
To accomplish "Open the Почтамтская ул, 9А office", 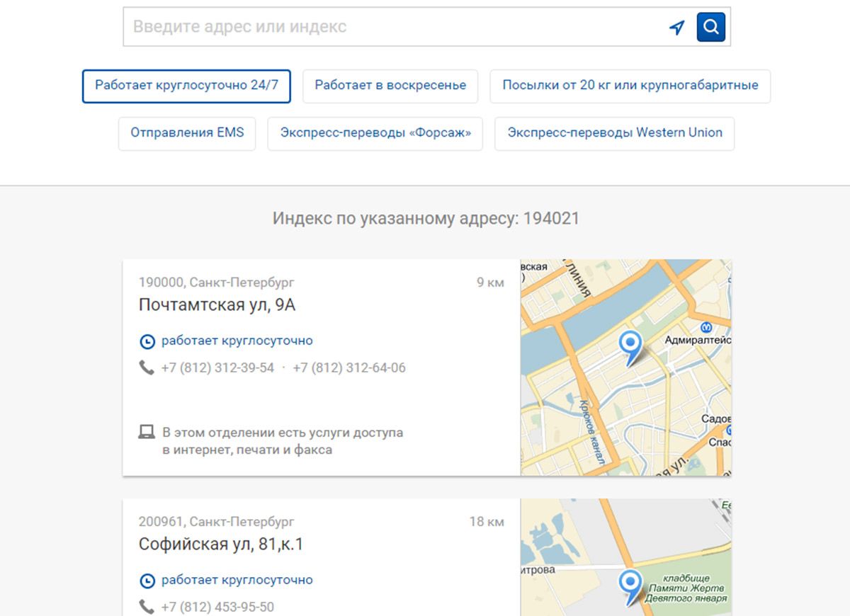I will pos(217,305).
